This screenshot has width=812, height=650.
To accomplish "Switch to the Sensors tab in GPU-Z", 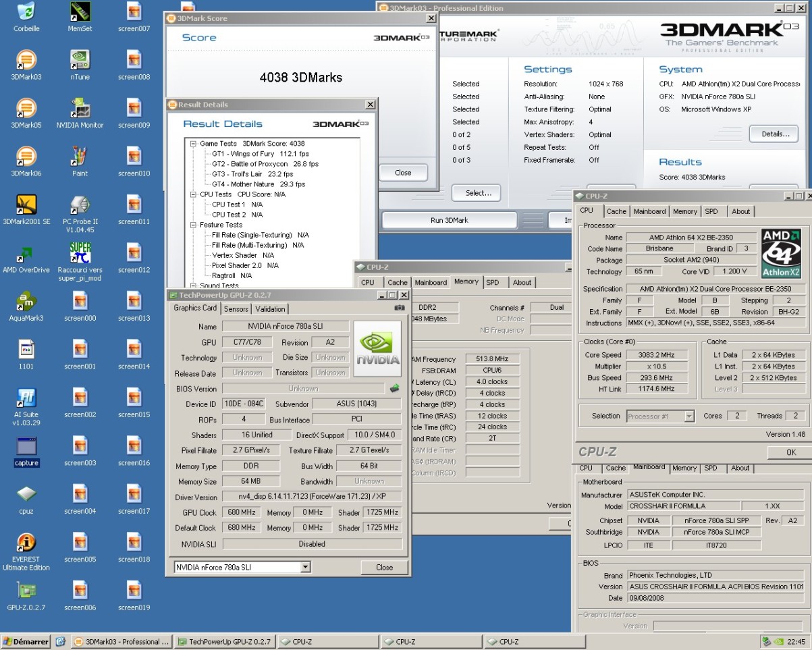I will [x=236, y=309].
